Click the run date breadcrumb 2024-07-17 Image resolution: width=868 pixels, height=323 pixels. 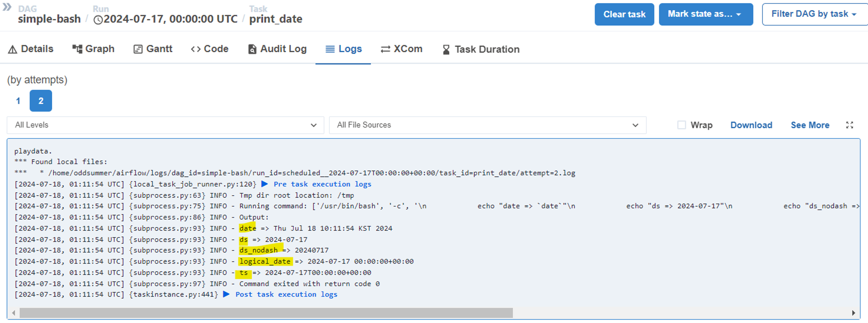click(x=171, y=19)
